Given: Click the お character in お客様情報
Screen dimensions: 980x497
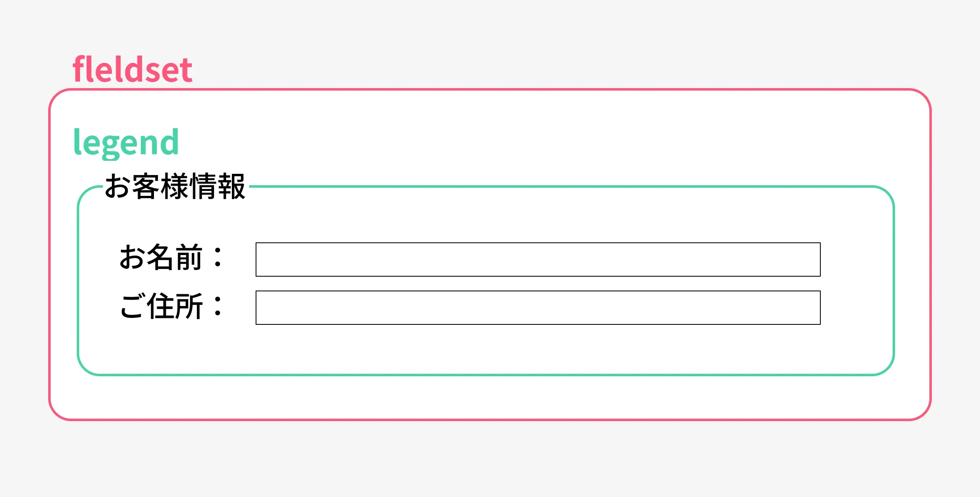Looking at the screenshot, I should point(118,186).
